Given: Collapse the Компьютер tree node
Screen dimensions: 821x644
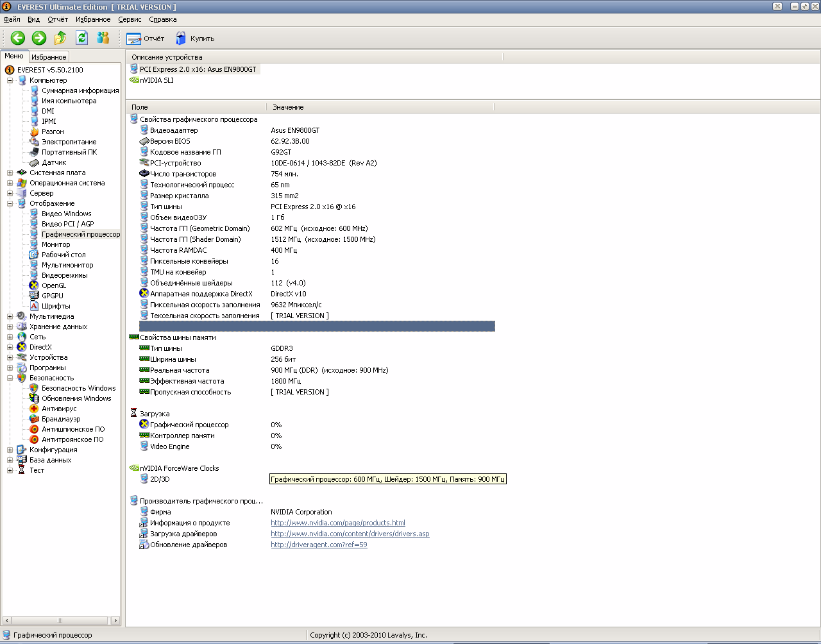Looking at the screenshot, I should 10,80.
